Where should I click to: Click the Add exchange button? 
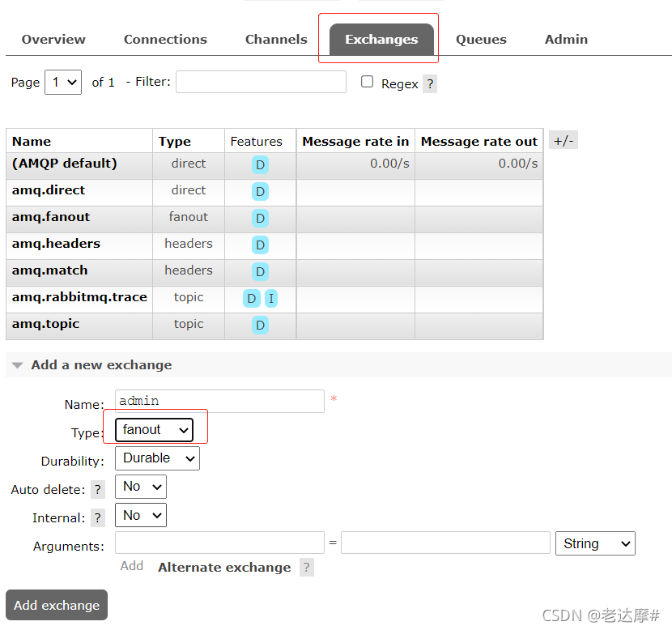coord(57,605)
